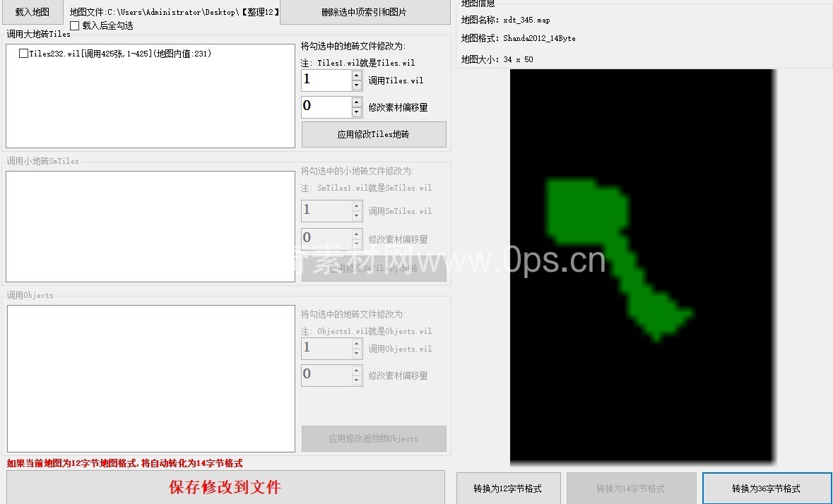Viewport: 833px width, 504px height.
Task: Click 转换为36字节格式 button
Action: click(x=766, y=488)
